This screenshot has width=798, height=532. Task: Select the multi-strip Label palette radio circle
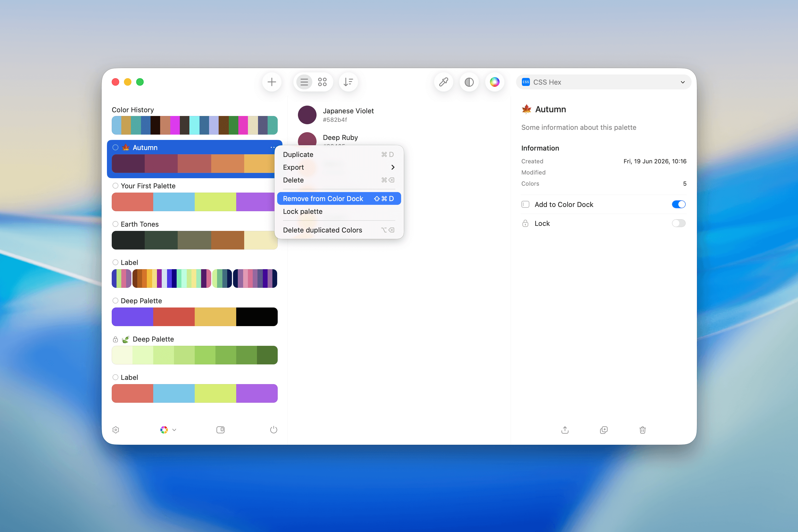(115, 262)
